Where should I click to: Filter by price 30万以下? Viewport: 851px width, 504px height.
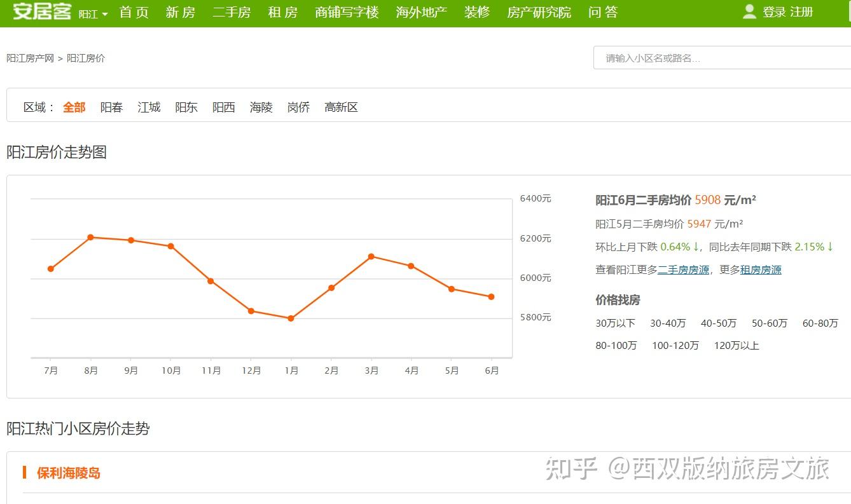[x=616, y=323]
